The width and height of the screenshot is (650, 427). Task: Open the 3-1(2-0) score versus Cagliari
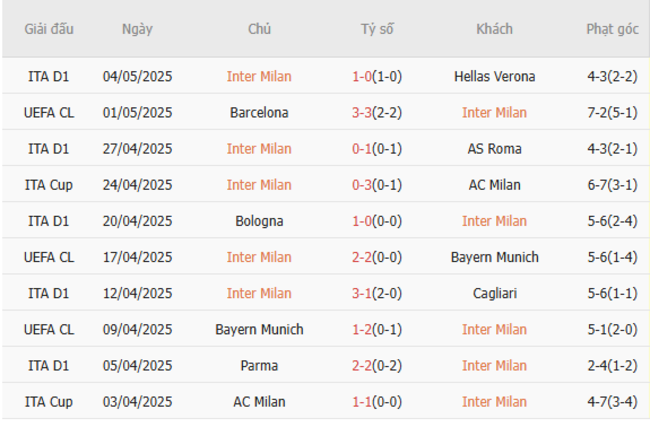click(377, 293)
